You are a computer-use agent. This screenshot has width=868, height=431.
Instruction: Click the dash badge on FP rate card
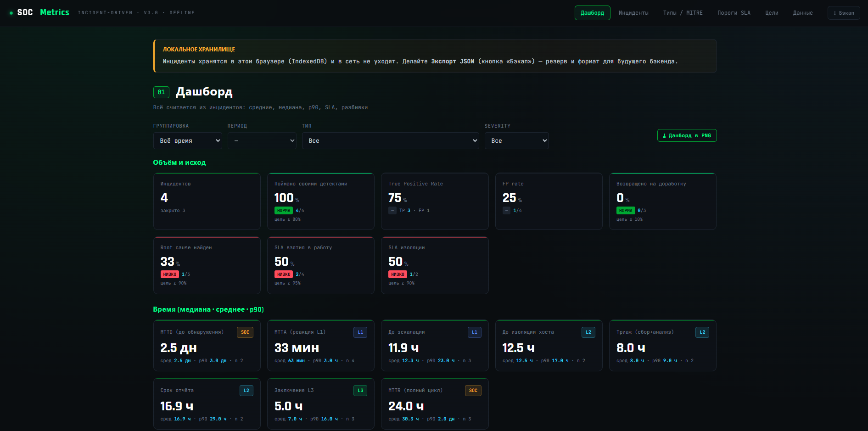(x=506, y=211)
